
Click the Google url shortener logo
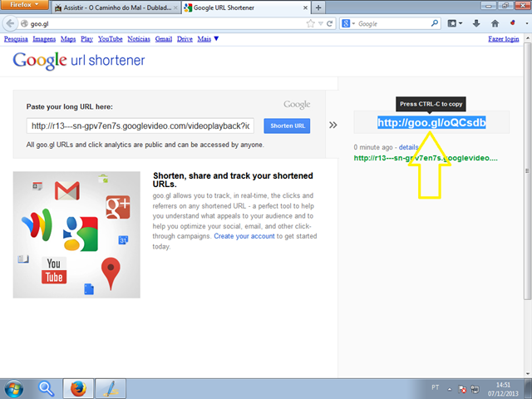79,61
